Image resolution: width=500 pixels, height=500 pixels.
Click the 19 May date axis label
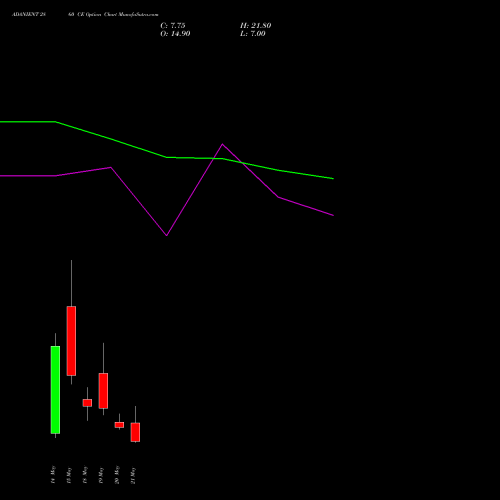[101, 475]
